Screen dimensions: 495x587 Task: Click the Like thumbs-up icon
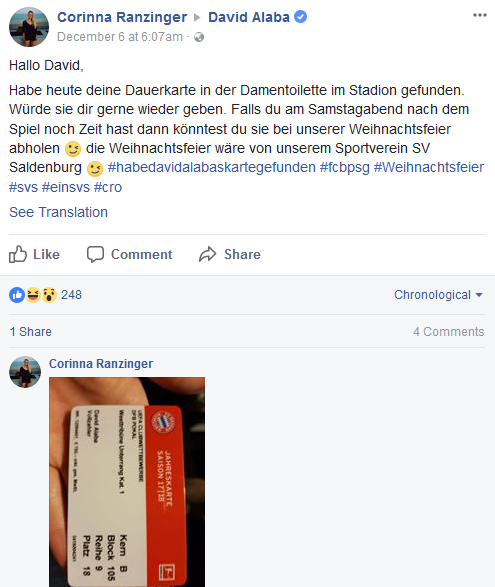click(x=18, y=254)
